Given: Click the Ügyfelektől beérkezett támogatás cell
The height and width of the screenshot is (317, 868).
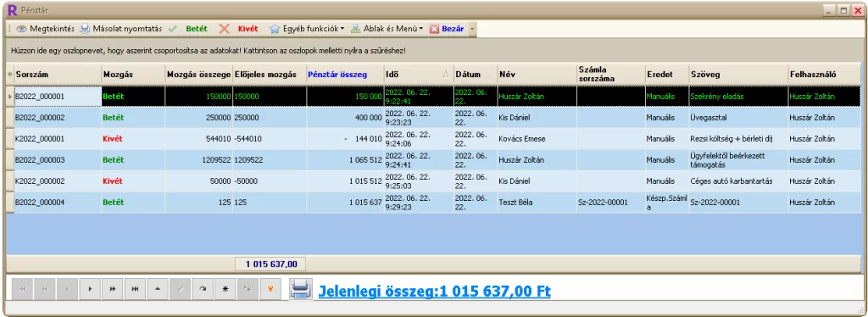Looking at the screenshot, I should click(738, 160).
